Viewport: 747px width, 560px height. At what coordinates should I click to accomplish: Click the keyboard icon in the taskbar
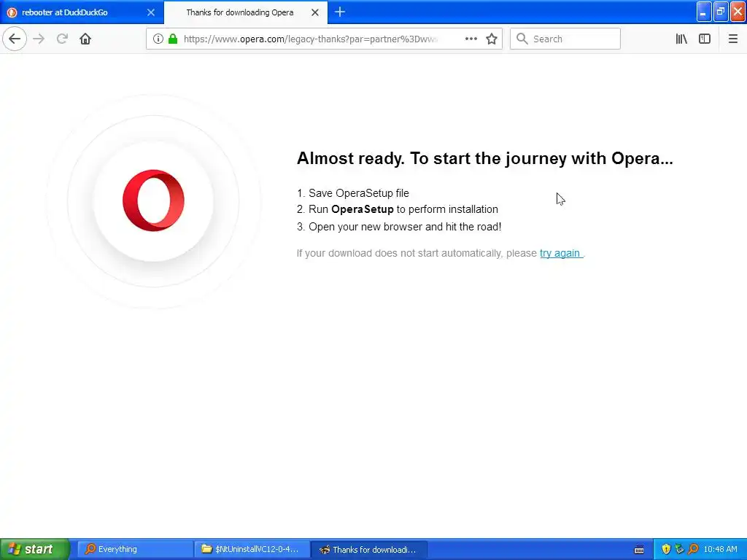pyautogui.click(x=639, y=550)
